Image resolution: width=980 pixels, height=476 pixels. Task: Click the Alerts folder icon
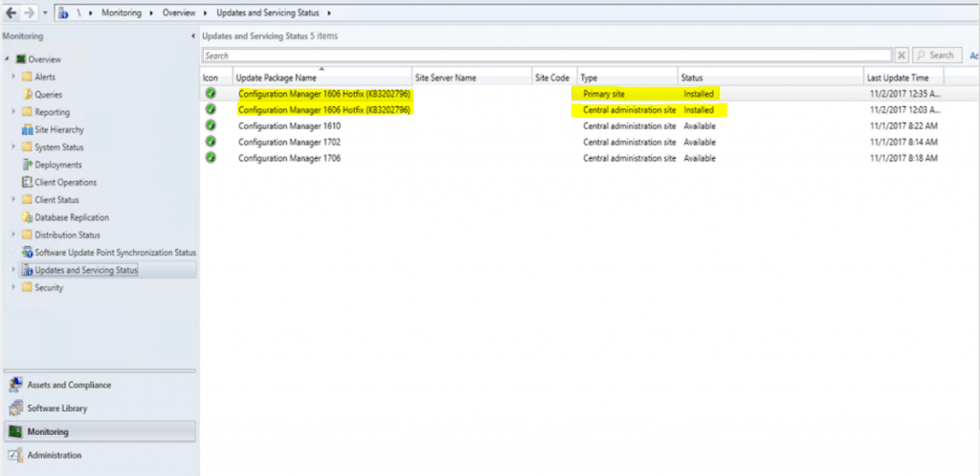[x=27, y=77]
